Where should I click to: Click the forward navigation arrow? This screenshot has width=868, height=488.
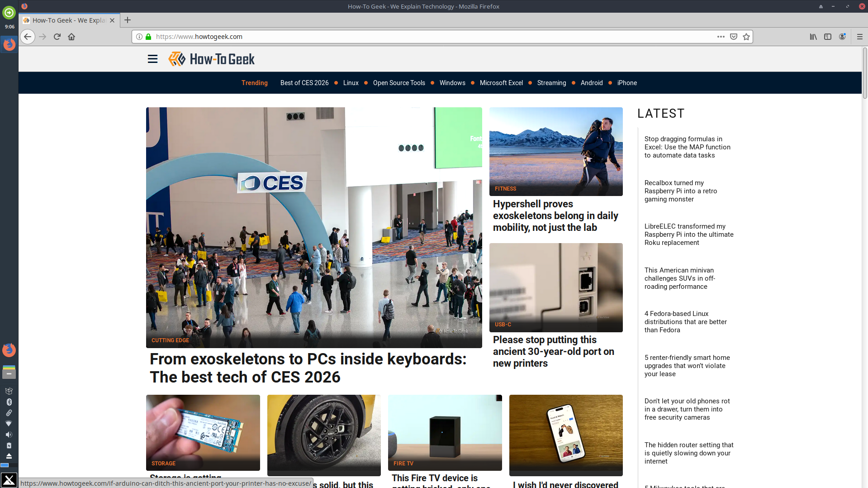tap(43, 37)
